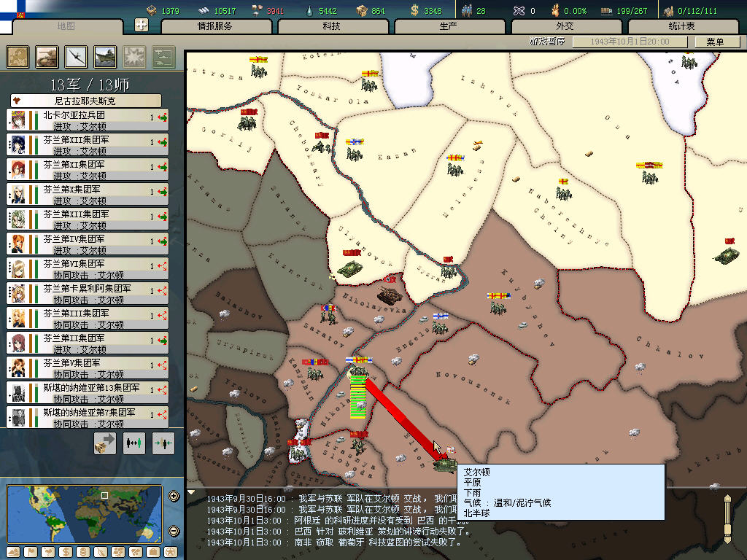
Task: Click the 尼古拉耶夫斯克 province location bar
Action: click(x=85, y=101)
